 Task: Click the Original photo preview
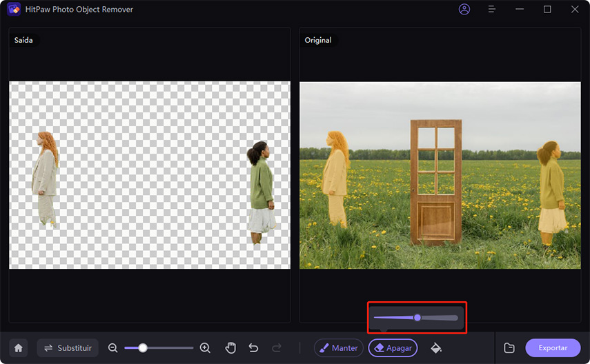coord(440,175)
